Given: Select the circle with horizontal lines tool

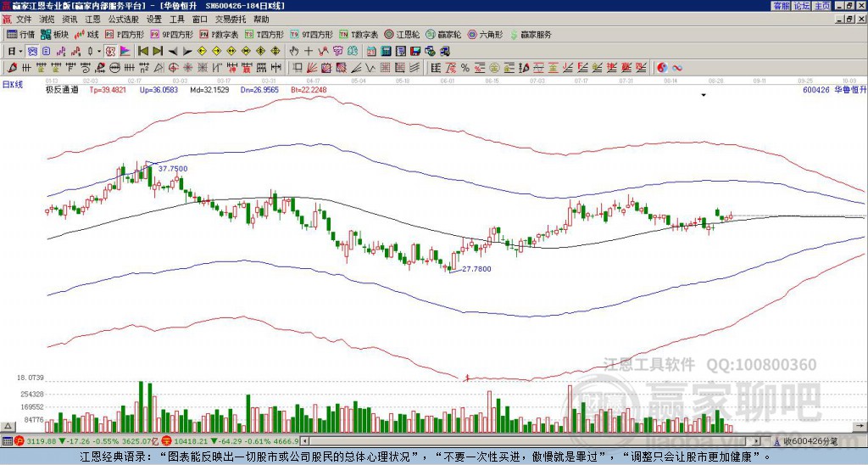Looking at the screenshot, I should coord(114,68).
